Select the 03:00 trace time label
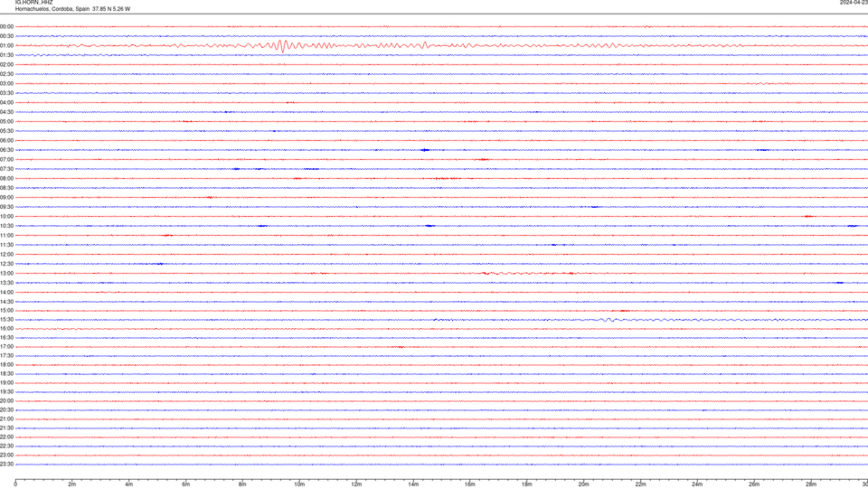 6,83
